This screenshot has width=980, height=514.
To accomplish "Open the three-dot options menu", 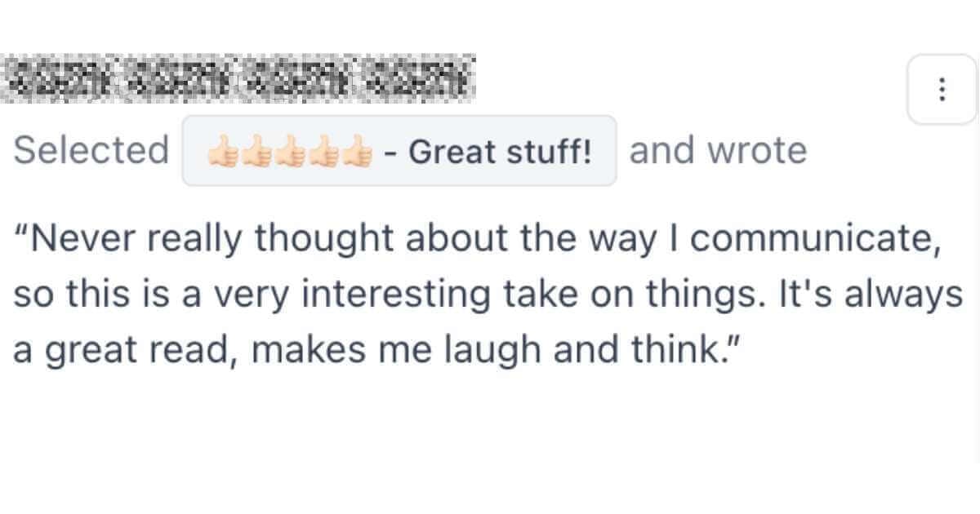I will coord(942,89).
